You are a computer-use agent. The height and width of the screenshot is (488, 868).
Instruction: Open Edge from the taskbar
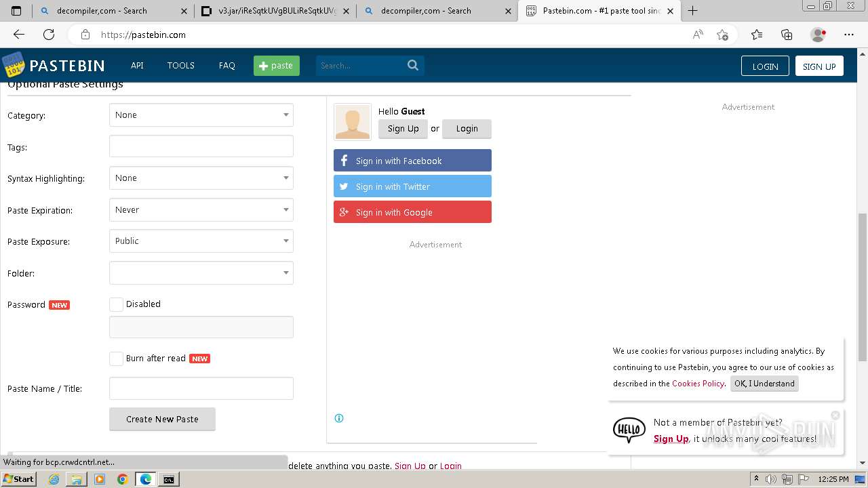pos(145,479)
